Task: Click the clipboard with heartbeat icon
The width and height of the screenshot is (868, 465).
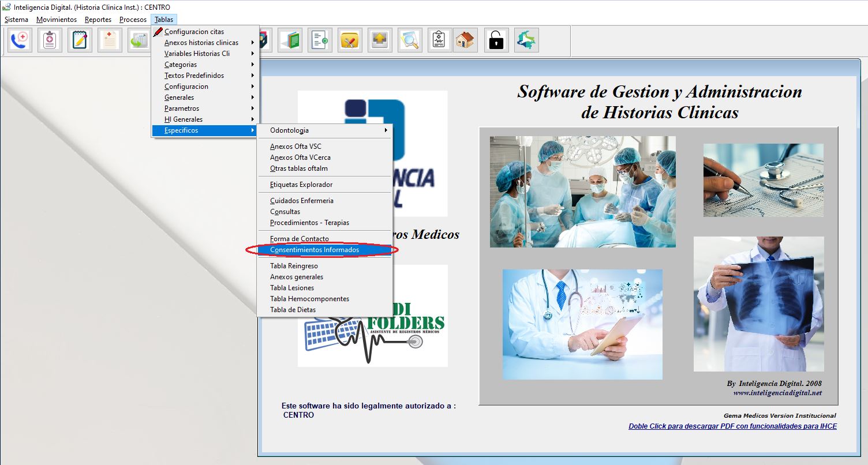Action: coord(440,40)
